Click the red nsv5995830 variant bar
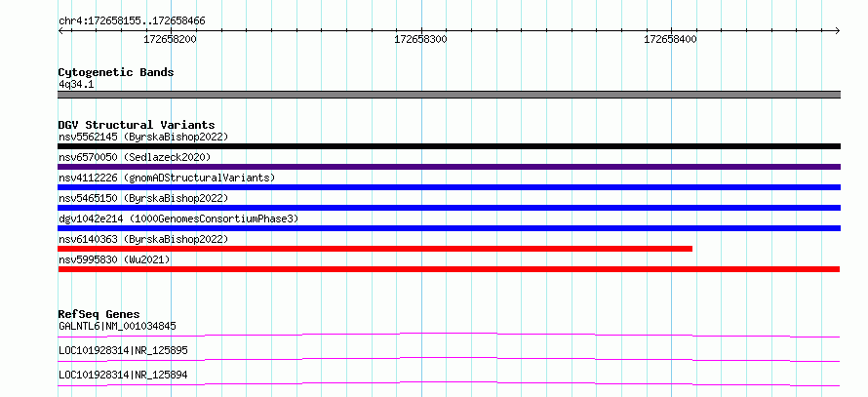The width and height of the screenshot is (868, 397). pos(449,269)
